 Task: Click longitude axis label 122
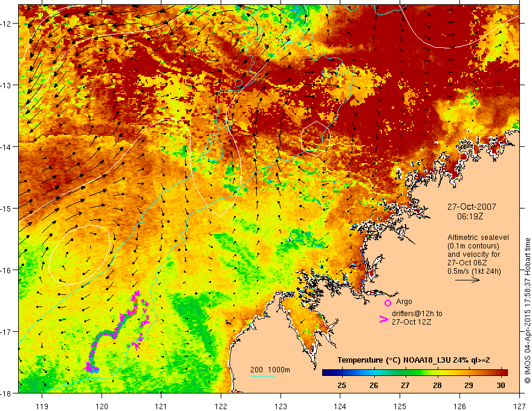pos(221,406)
